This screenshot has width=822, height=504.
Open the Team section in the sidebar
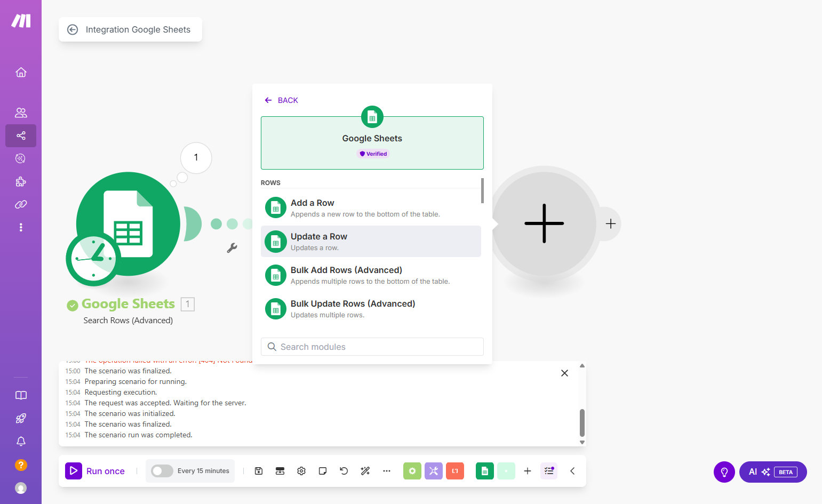click(x=21, y=113)
